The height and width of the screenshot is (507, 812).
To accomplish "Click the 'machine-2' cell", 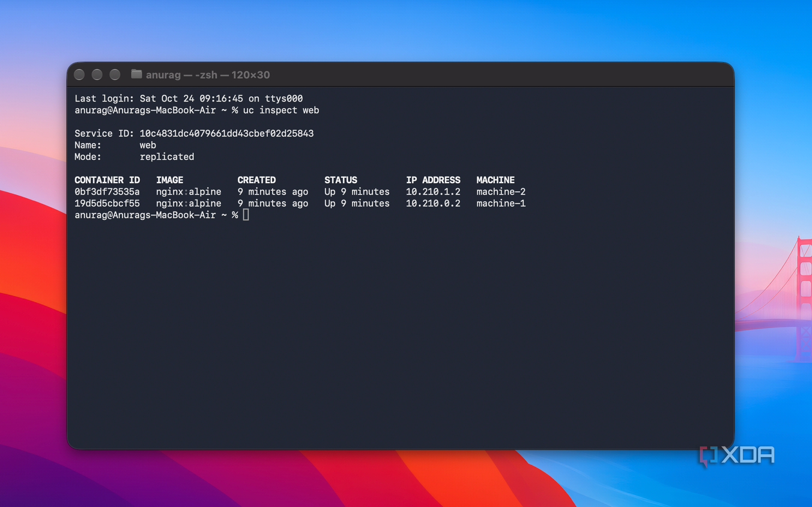I will point(501,192).
